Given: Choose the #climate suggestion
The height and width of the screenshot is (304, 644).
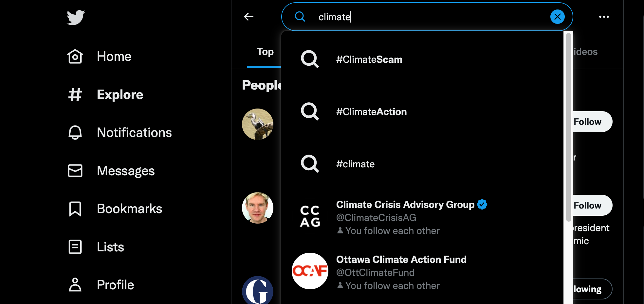Looking at the screenshot, I should tap(422, 164).
